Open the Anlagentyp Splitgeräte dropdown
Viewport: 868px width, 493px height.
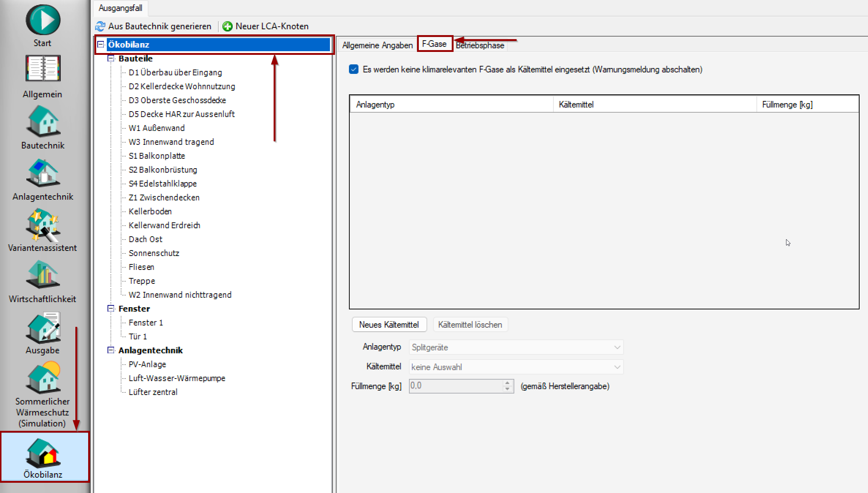click(617, 347)
